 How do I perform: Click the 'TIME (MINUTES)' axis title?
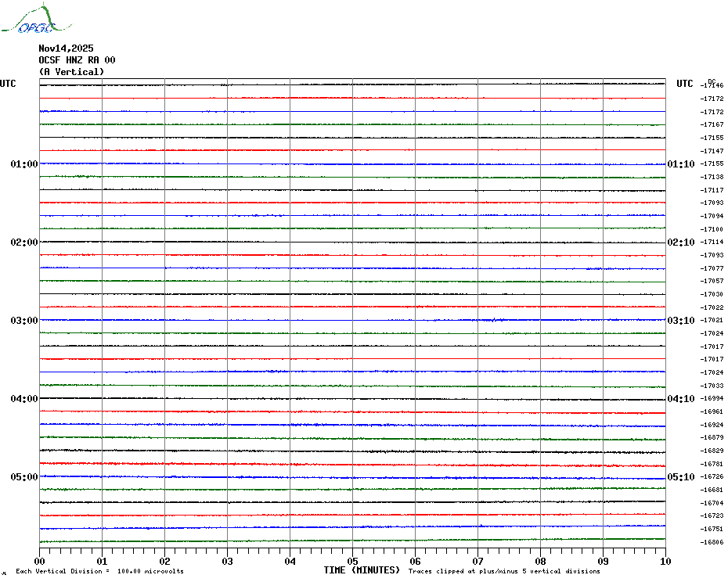point(362,570)
